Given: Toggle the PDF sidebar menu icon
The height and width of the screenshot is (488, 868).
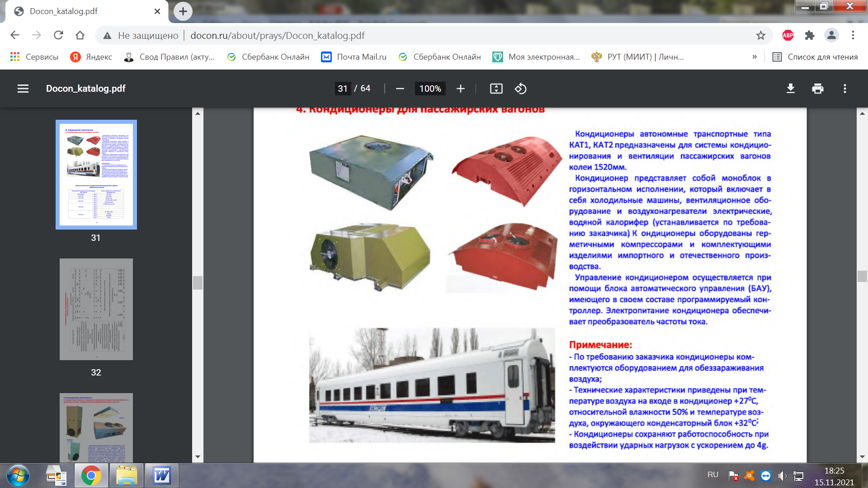Looking at the screenshot, I should pyautogui.click(x=23, y=89).
